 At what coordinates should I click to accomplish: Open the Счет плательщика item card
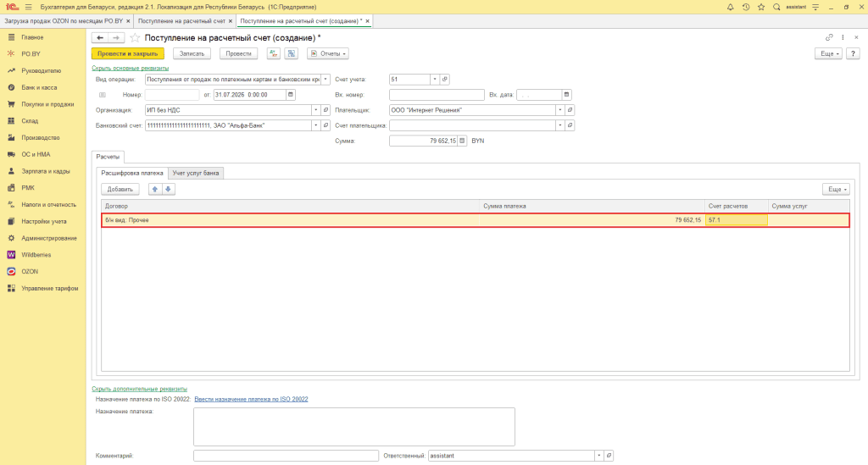[x=570, y=125]
